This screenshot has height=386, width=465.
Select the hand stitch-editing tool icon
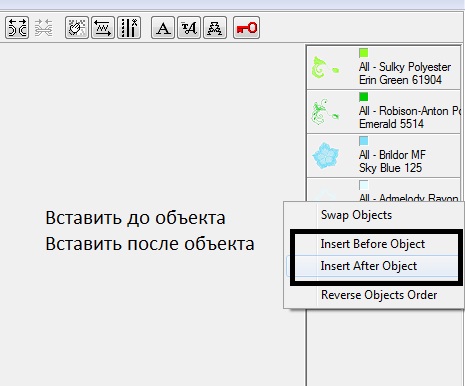pyautogui.click(x=77, y=28)
